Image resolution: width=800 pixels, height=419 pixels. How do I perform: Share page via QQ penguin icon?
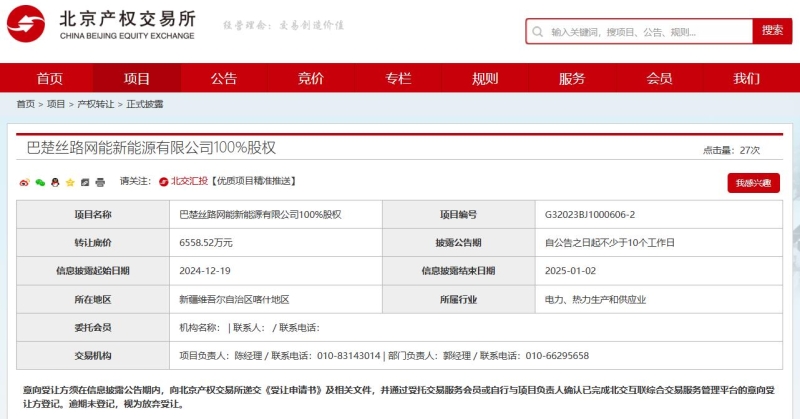tap(55, 182)
